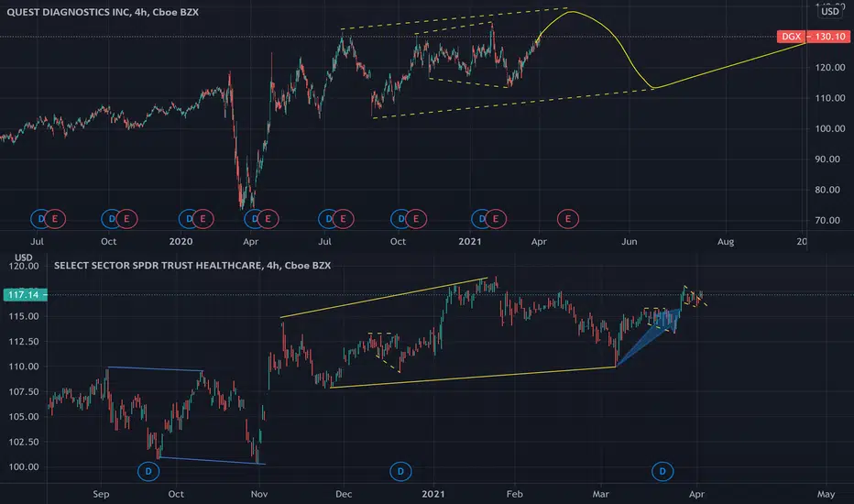Click the Feb label on Healthcare time axis
The height and width of the screenshot is (504, 854).
click(x=514, y=494)
